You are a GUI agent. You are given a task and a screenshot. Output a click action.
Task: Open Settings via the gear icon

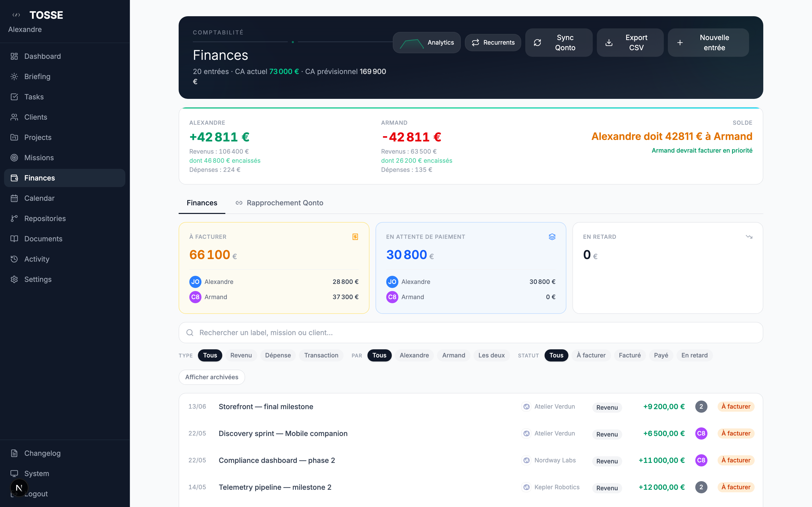[x=14, y=279]
